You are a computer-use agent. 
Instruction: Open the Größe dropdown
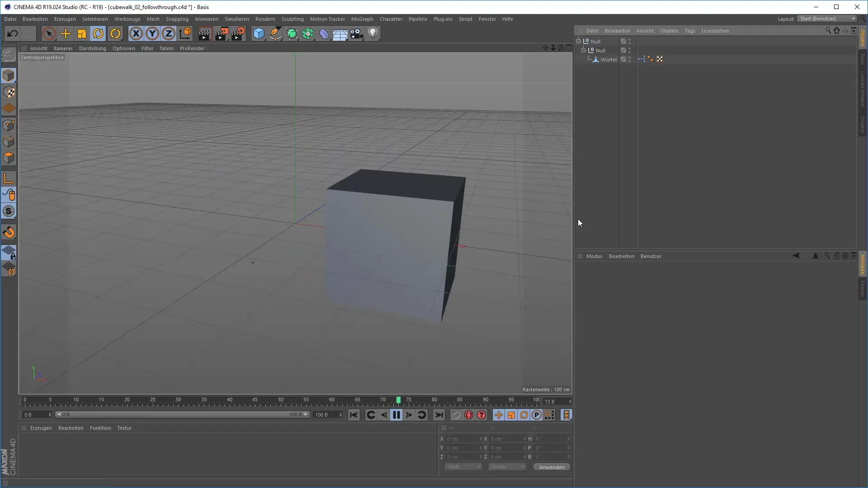point(507,467)
